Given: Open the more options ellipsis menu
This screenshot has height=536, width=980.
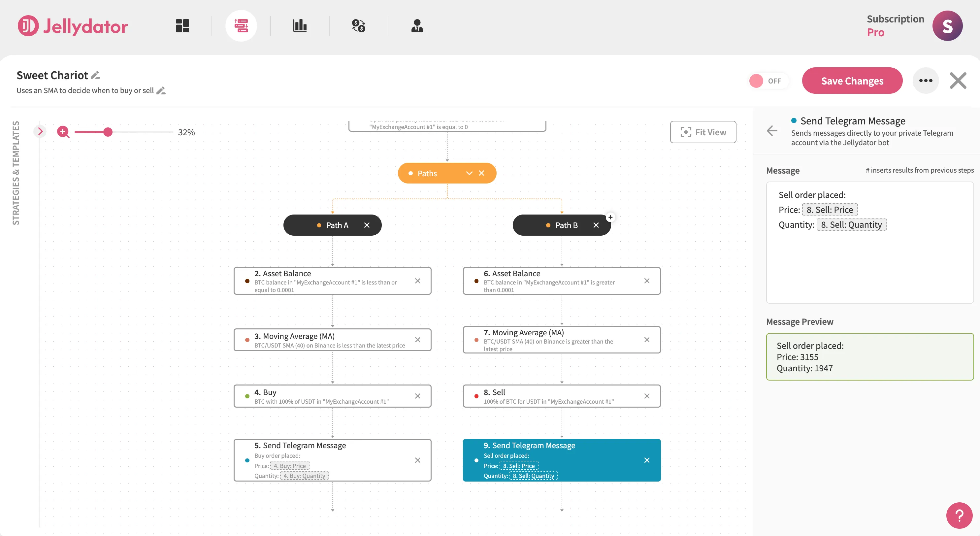Looking at the screenshot, I should [x=926, y=80].
